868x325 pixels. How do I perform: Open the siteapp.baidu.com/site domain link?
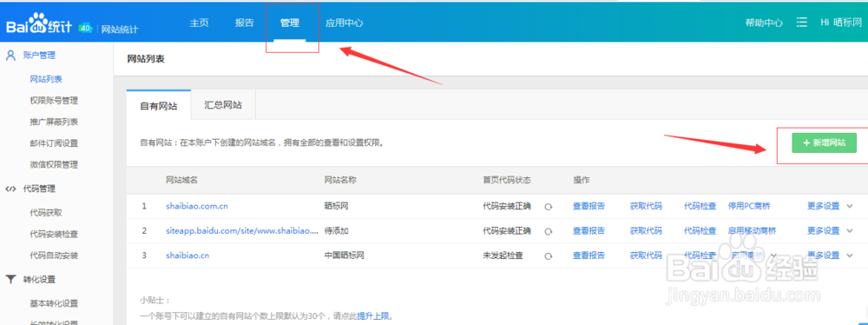tap(242, 231)
